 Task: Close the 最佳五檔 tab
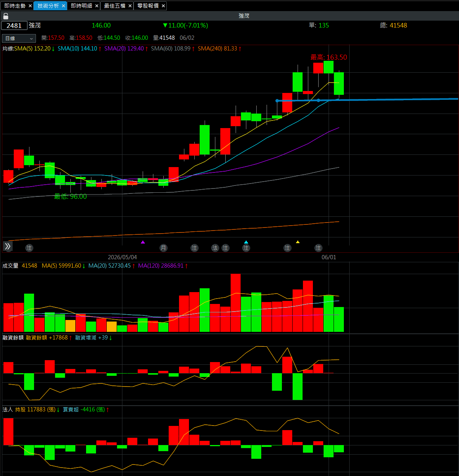point(130,6)
